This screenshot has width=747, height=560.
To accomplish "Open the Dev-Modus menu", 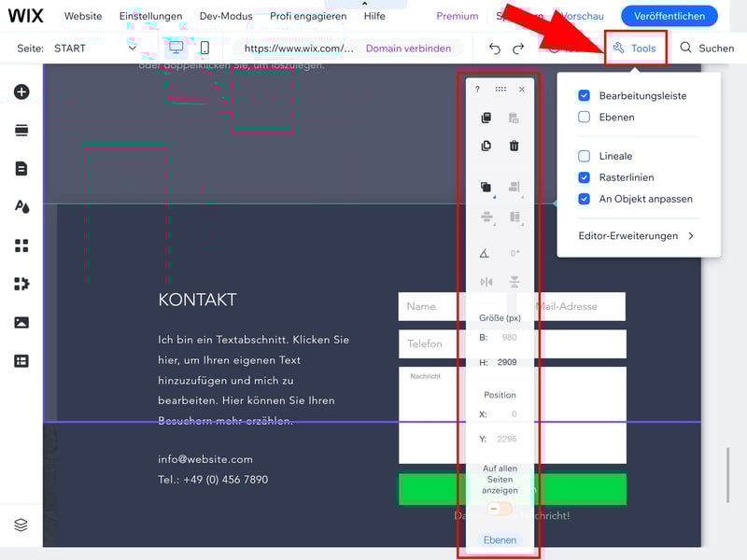I will [226, 16].
